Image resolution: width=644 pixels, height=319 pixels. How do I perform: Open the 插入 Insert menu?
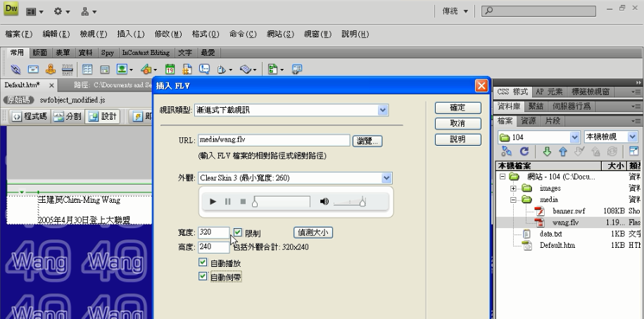click(x=131, y=34)
